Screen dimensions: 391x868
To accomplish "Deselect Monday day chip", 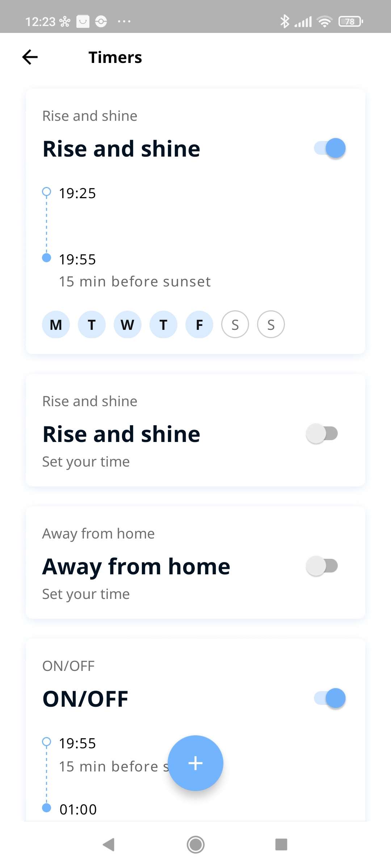I will point(56,324).
